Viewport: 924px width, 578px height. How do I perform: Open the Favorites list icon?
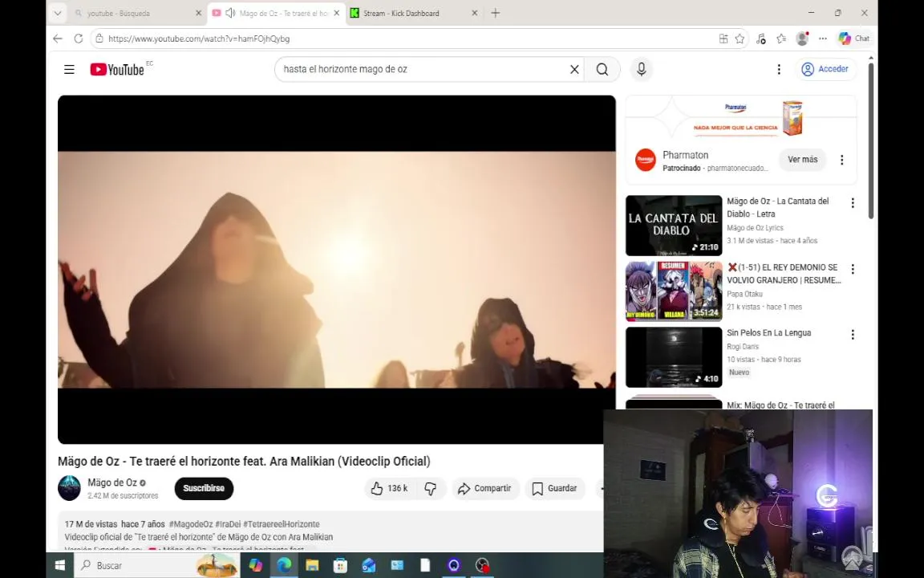point(781,39)
